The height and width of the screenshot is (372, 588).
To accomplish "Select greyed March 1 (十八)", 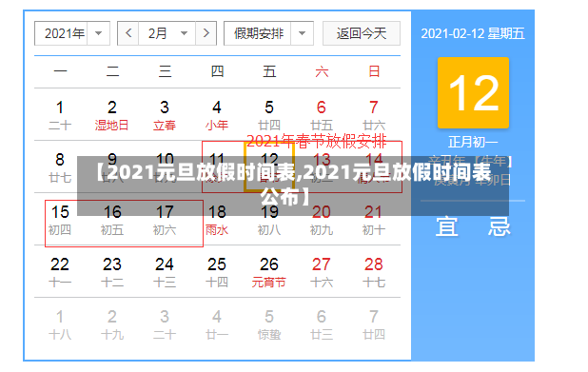I will 60,324.
